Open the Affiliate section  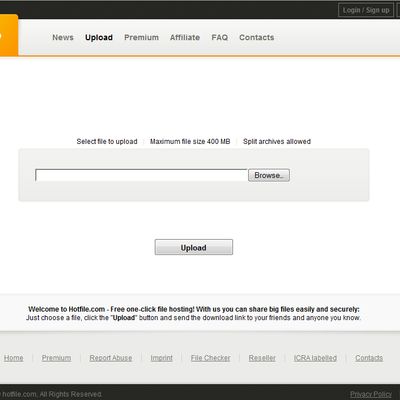pyautogui.click(x=185, y=37)
